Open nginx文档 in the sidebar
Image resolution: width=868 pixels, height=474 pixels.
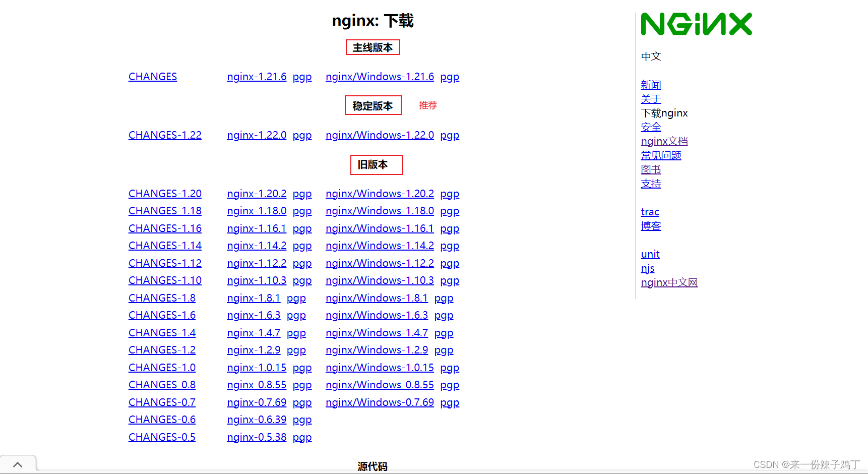point(664,141)
